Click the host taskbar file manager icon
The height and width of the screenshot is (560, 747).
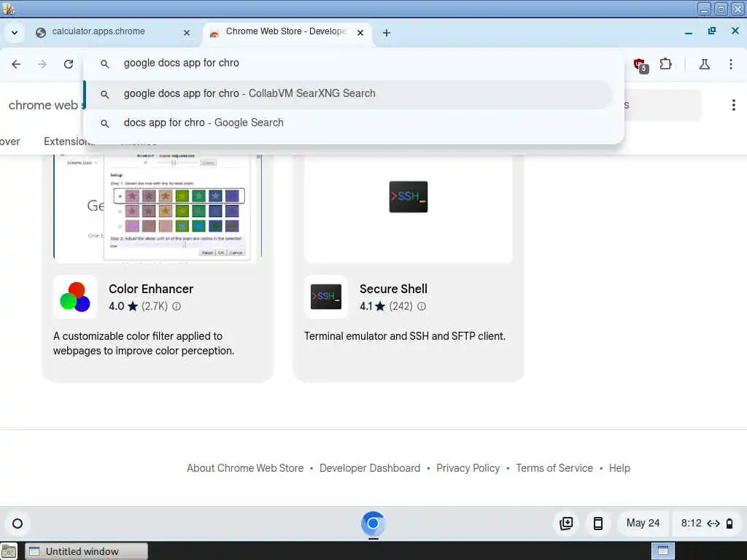(9, 551)
